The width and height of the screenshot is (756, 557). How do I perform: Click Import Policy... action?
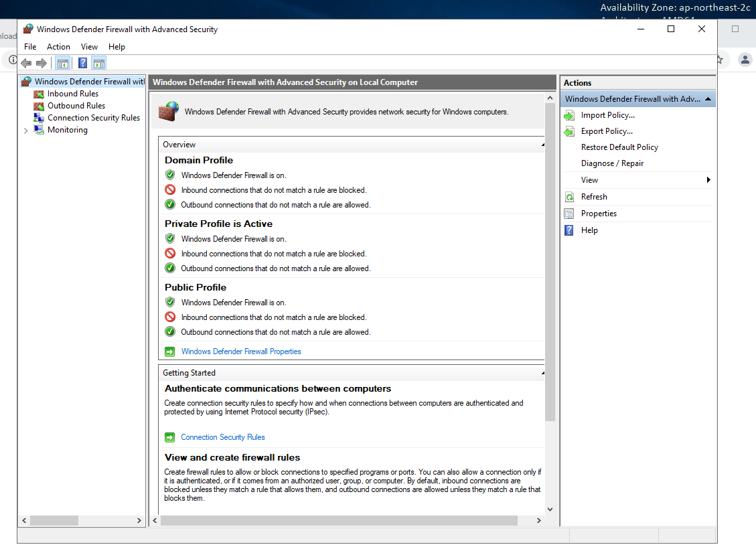[x=608, y=115]
